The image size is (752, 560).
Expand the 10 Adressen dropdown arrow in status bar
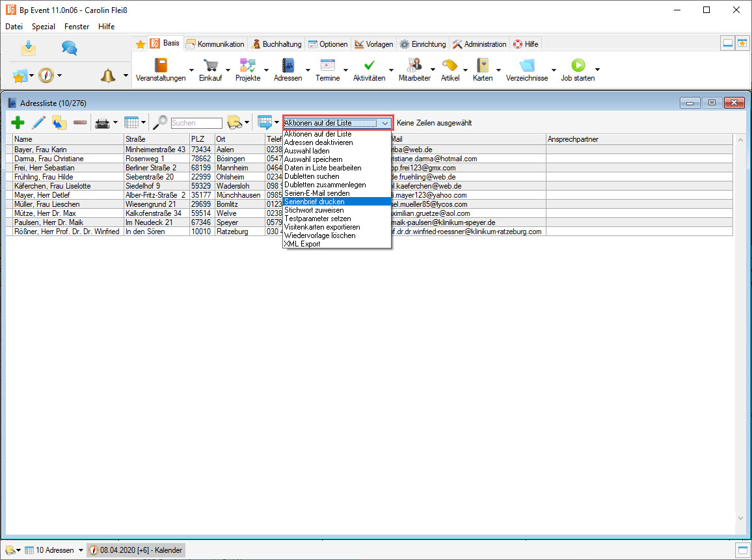click(81, 550)
